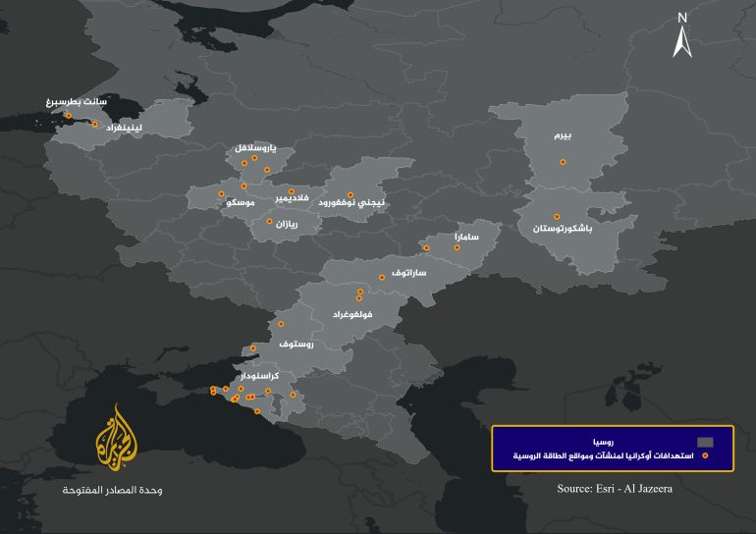Click the سامارا map label
The image size is (756, 534).
point(466,237)
